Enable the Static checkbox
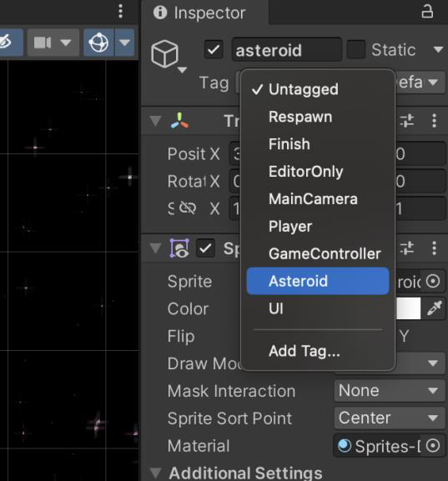The height and width of the screenshot is (481, 448). (356, 49)
